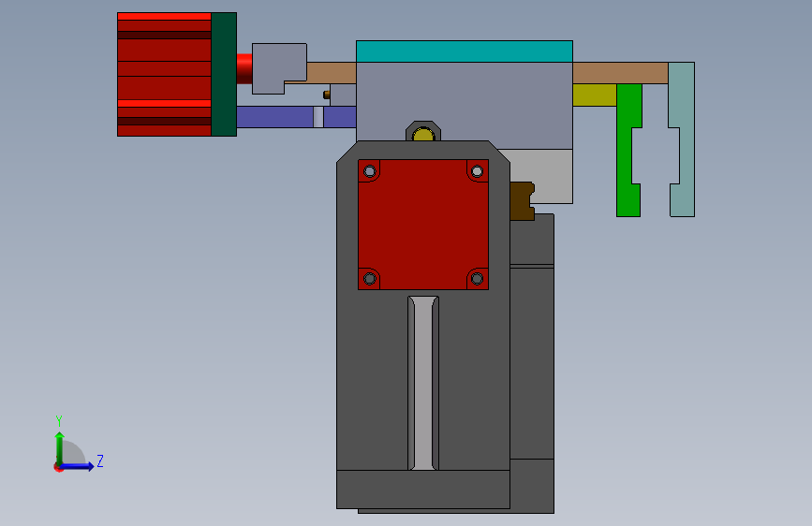
Task: Select the dark green cylinder end plate
Action: point(224,75)
